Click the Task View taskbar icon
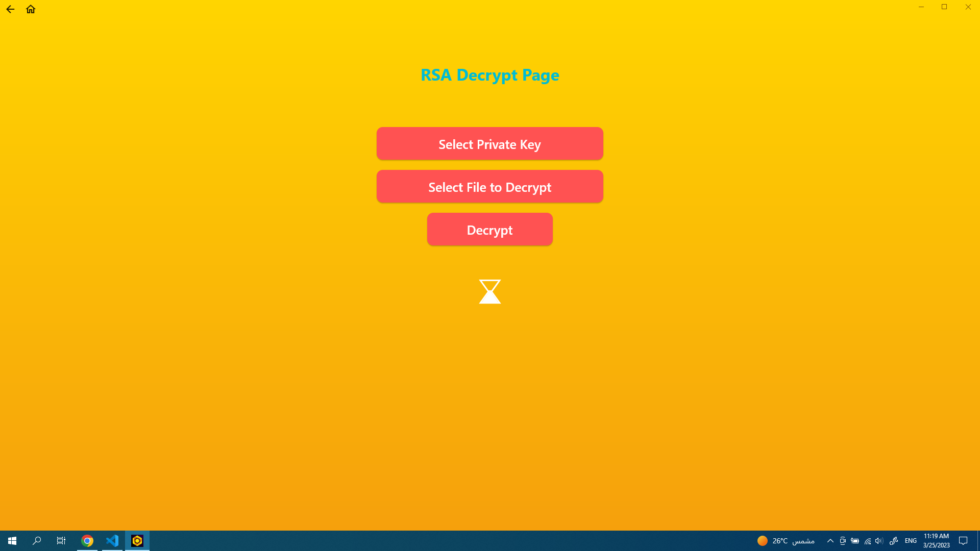Image resolution: width=980 pixels, height=551 pixels. coord(61,540)
